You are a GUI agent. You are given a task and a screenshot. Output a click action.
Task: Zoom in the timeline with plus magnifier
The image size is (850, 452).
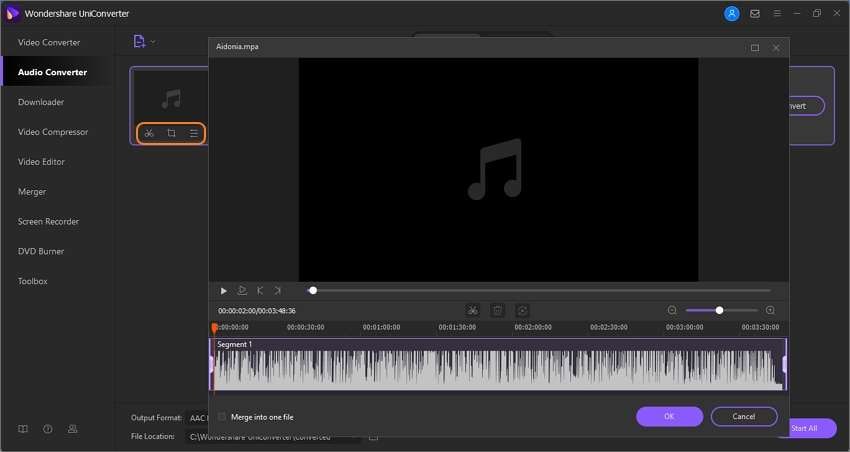770,311
